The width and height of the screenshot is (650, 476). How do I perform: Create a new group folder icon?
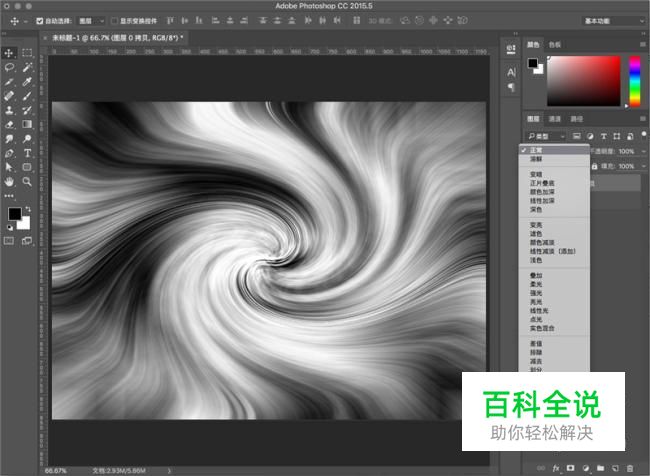click(x=601, y=468)
